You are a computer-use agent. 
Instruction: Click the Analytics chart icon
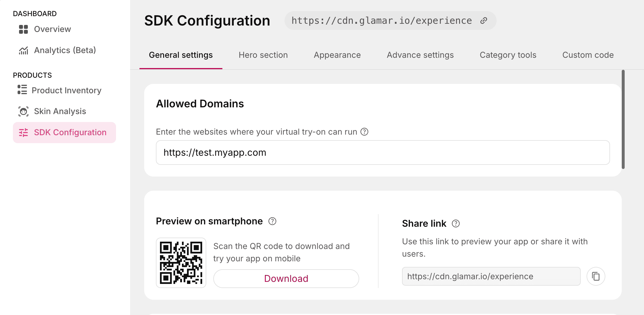click(x=23, y=50)
